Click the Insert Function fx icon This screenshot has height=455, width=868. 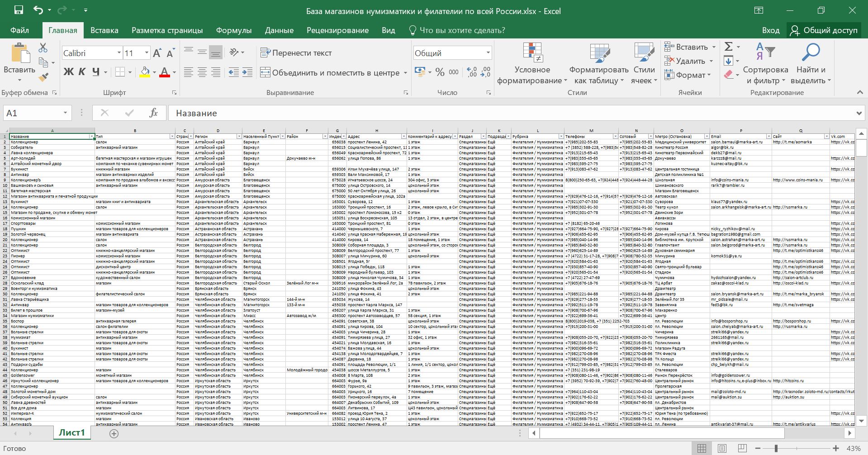click(x=153, y=113)
